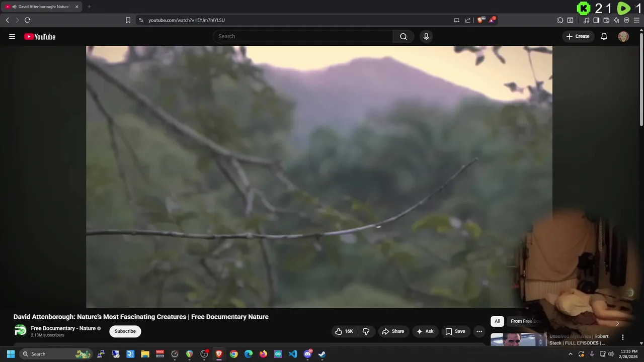Screen dimensions: 644x362
Task: Click the page vertical scrollbar
Action: click(x=641, y=78)
